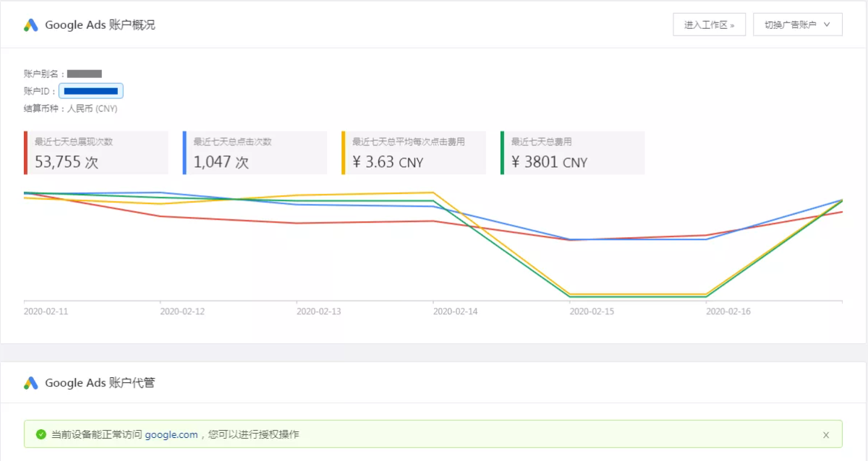Click the 2020-02-11 axis date label
Image resolution: width=868 pixels, height=461 pixels.
[46, 311]
